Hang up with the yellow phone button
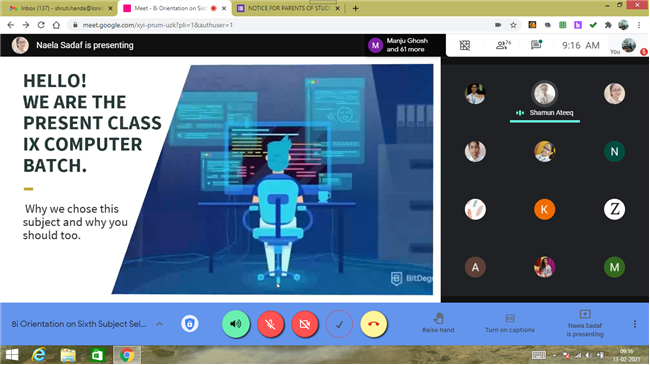The height and width of the screenshot is (365, 650). 374,324
